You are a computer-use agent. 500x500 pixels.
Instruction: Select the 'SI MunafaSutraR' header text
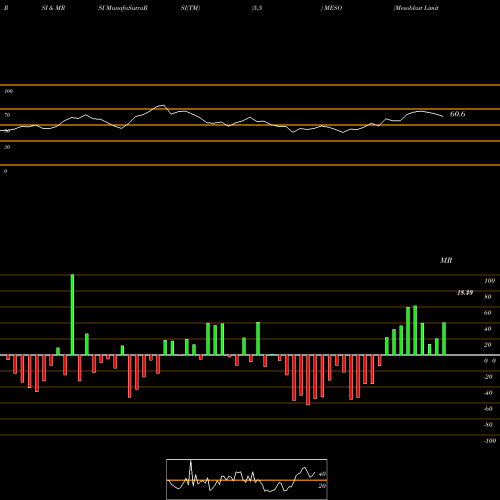point(123,8)
